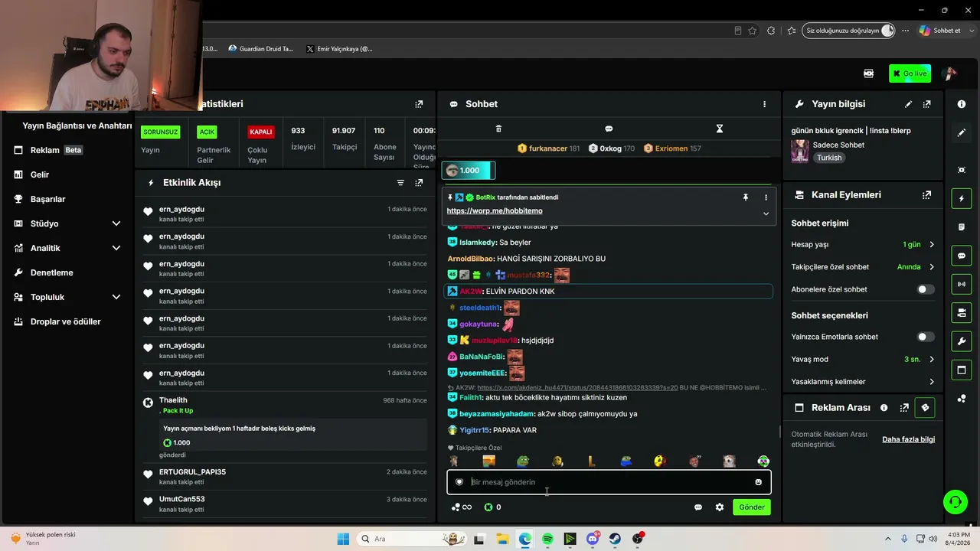Viewport: 980px width, 551px height.
Task: Click the wrench icon in right sidebar
Action: [x=962, y=341]
